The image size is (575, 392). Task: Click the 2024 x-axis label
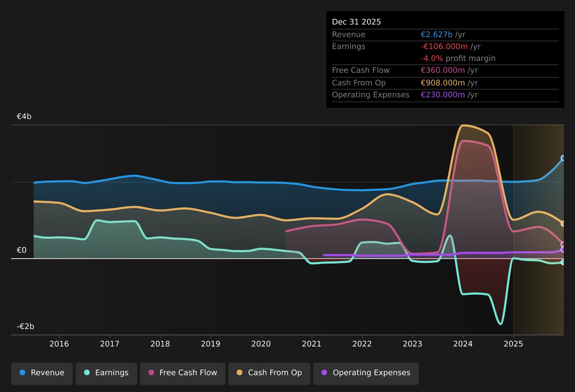click(463, 344)
